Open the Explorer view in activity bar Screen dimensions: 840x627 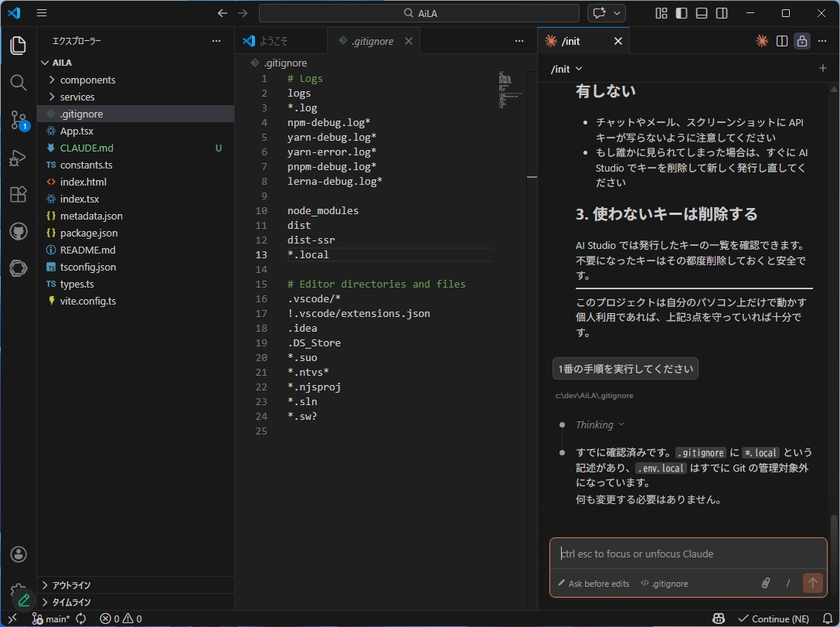click(x=19, y=46)
